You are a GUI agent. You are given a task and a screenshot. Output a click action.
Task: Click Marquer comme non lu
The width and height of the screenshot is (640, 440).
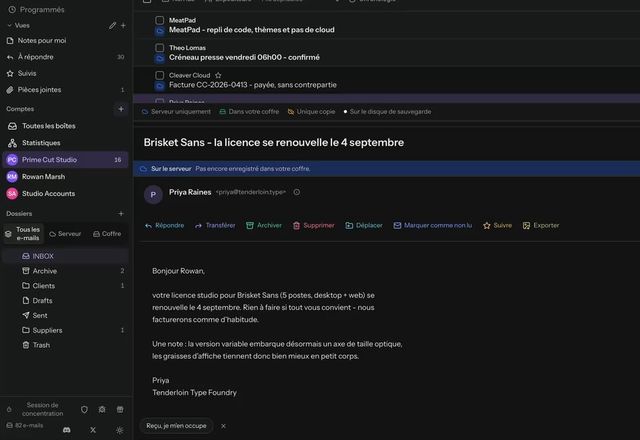click(433, 225)
